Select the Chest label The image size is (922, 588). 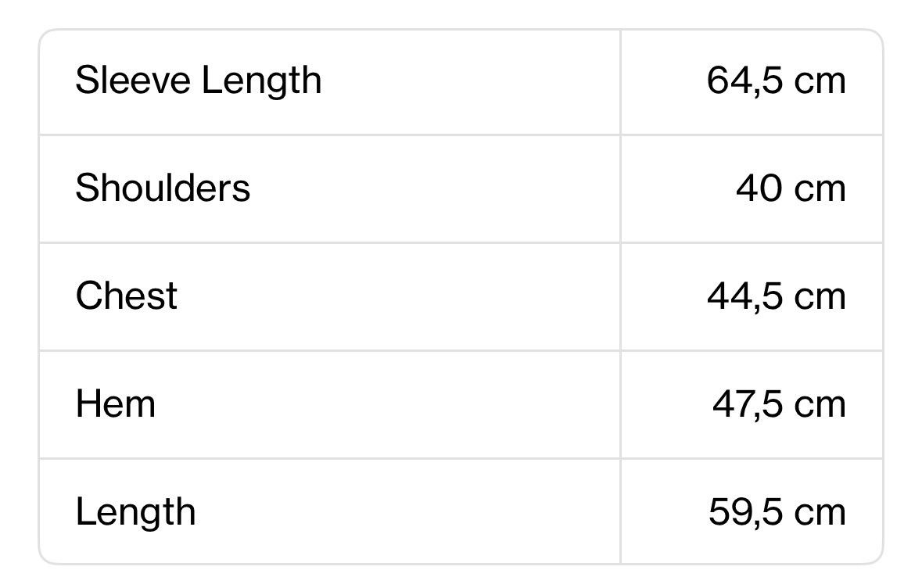[x=127, y=296]
